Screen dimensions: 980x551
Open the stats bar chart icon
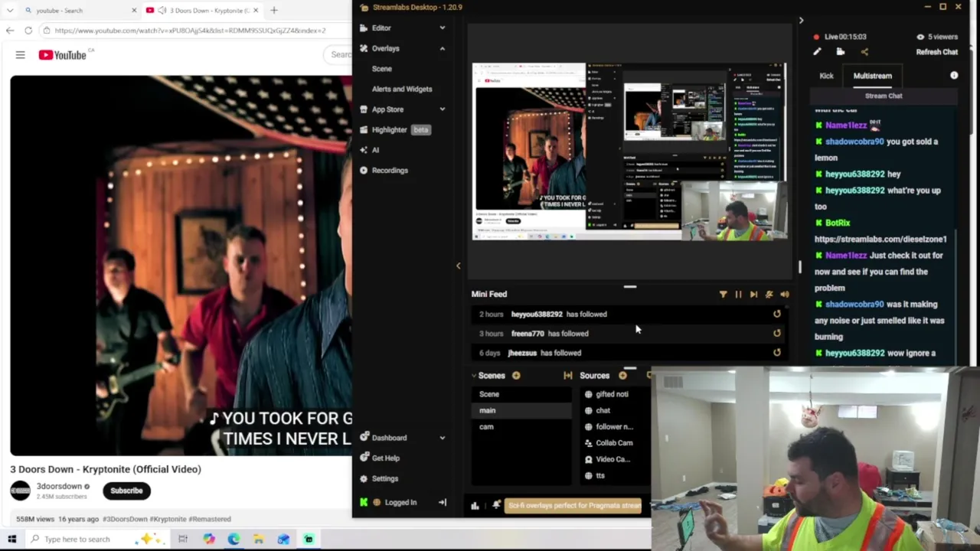[475, 505]
